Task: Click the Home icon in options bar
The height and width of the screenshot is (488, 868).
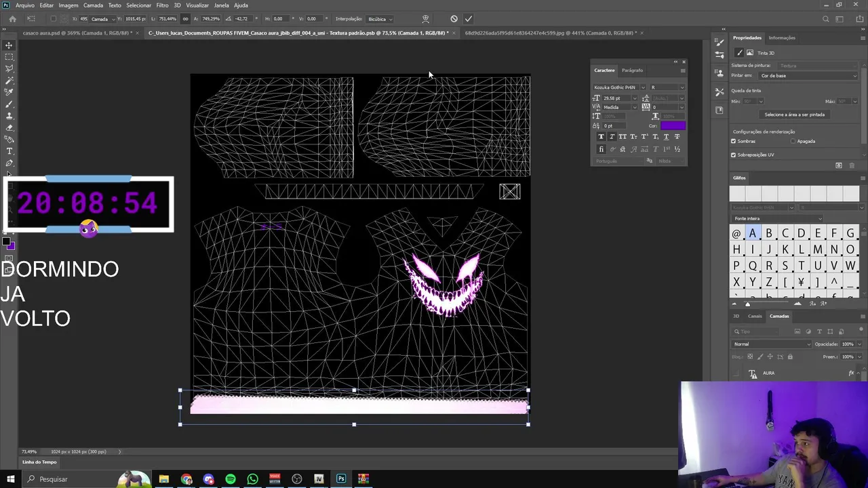Action: tap(12, 19)
